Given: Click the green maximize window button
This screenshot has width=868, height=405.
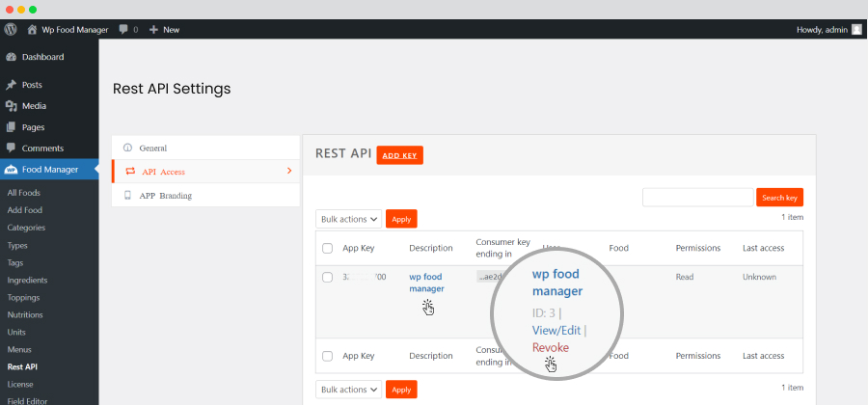Looking at the screenshot, I should tap(33, 10).
